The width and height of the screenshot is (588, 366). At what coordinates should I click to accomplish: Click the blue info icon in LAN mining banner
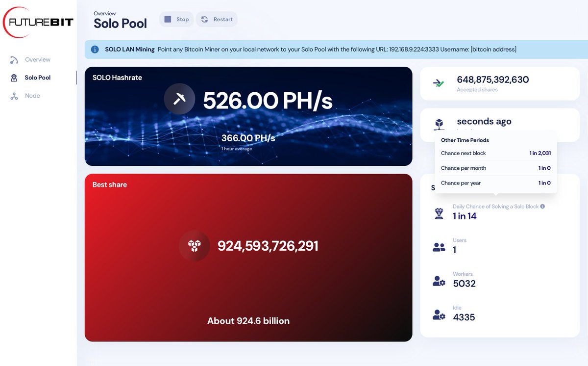coord(95,50)
